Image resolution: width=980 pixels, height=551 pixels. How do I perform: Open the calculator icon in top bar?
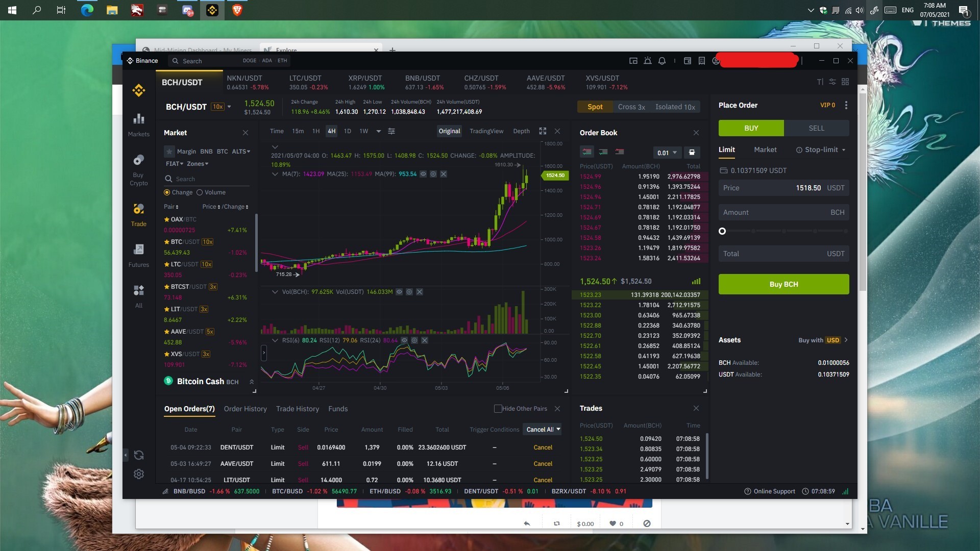tap(702, 61)
